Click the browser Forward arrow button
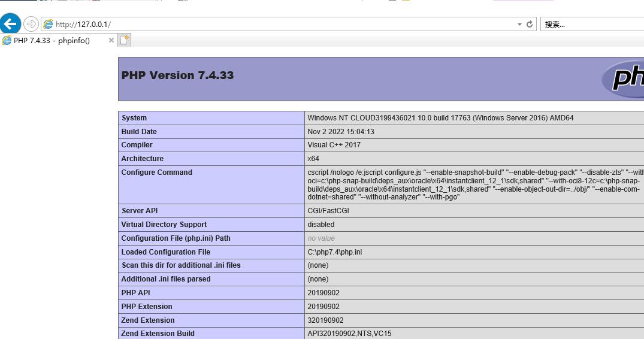Viewport: 644px width, 339px height. 31,24
